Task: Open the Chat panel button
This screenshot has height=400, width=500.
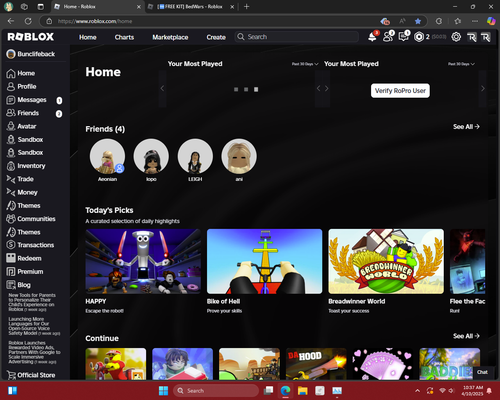Action: click(482, 372)
